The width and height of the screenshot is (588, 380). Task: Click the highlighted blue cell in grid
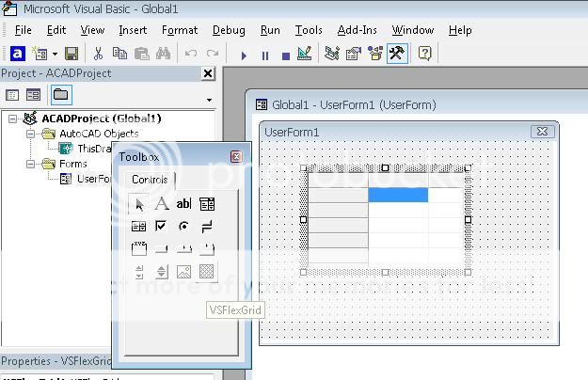pos(398,195)
